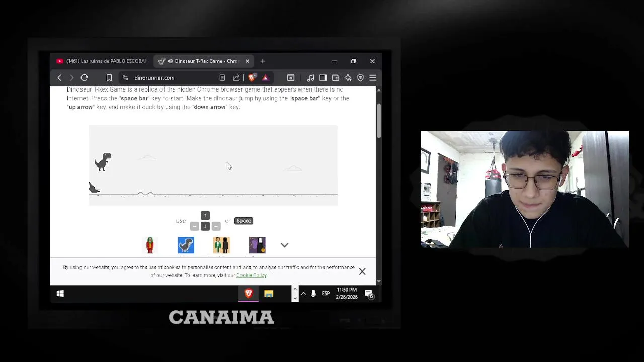Viewport: 644px width, 362px height.
Task: Open the Windows Start menu
Action: click(60, 294)
